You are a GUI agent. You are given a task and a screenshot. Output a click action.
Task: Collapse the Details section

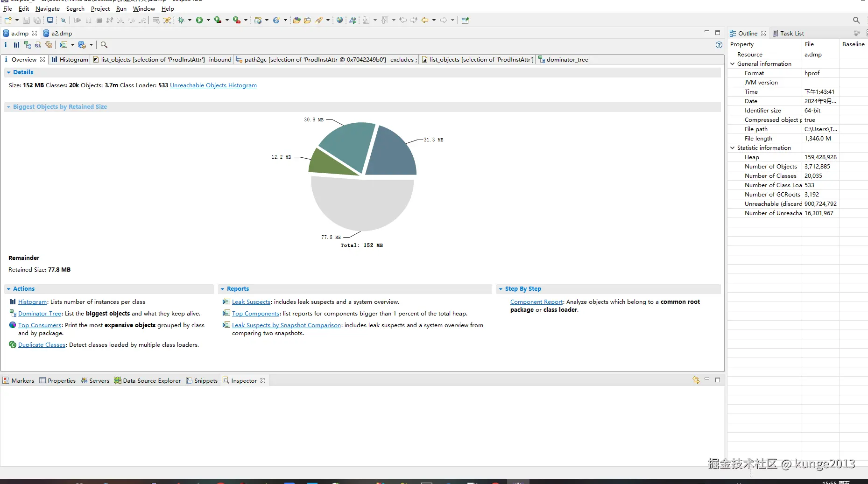pyautogui.click(x=8, y=72)
